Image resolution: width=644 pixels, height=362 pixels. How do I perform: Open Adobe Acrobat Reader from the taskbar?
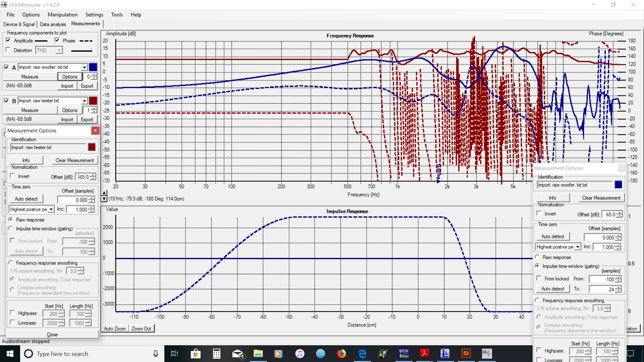click(425, 354)
